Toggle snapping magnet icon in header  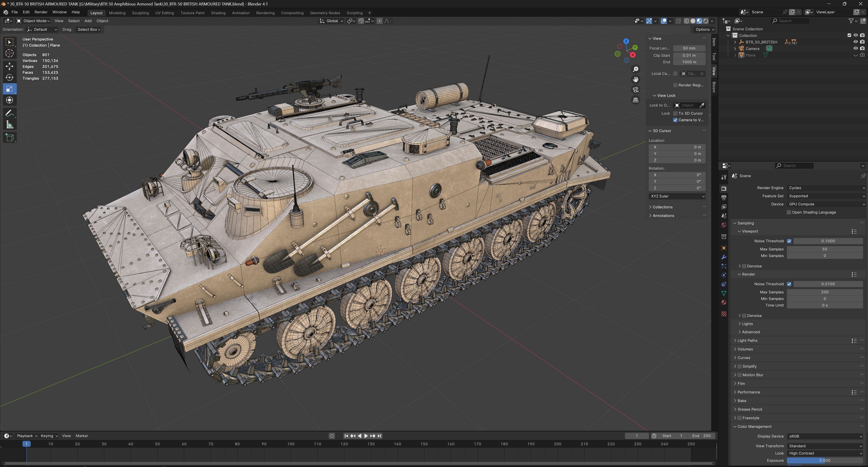(x=361, y=21)
